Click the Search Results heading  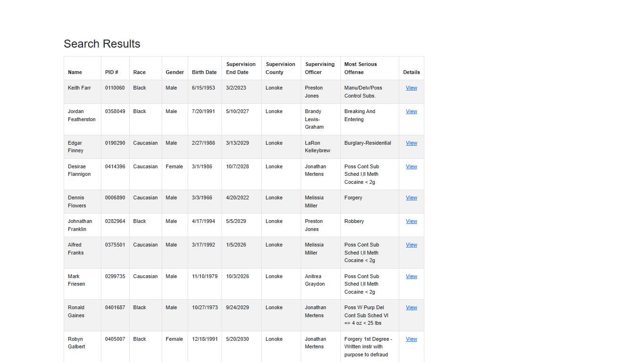(102, 44)
